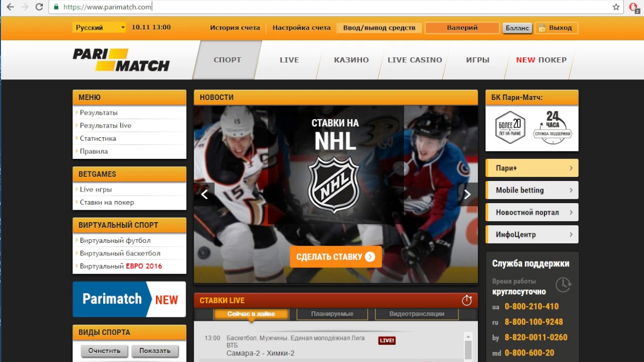This screenshot has width=644, height=362.
Task: Click the Очистить button
Action: tap(104, 351)
